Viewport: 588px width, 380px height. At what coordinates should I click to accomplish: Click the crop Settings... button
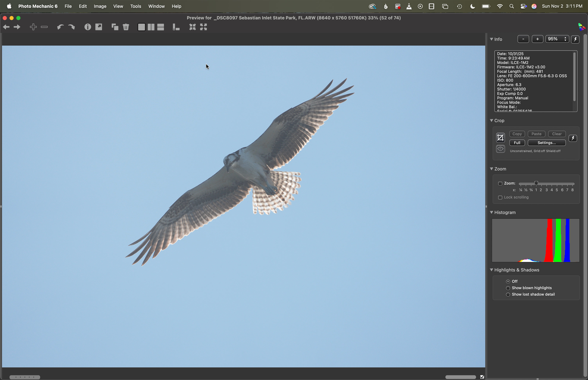(x=546, y=143)
